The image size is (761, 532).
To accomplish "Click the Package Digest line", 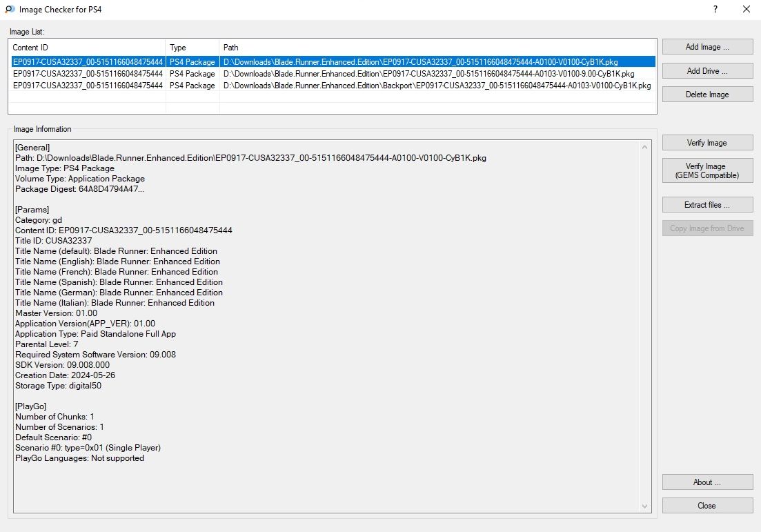I will [79, 189].
